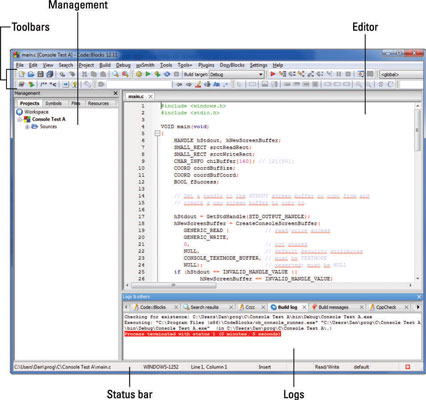Click the toolbar search text field
The width and height of the screenshot is (426, 400).
click(x=139, y=84)
